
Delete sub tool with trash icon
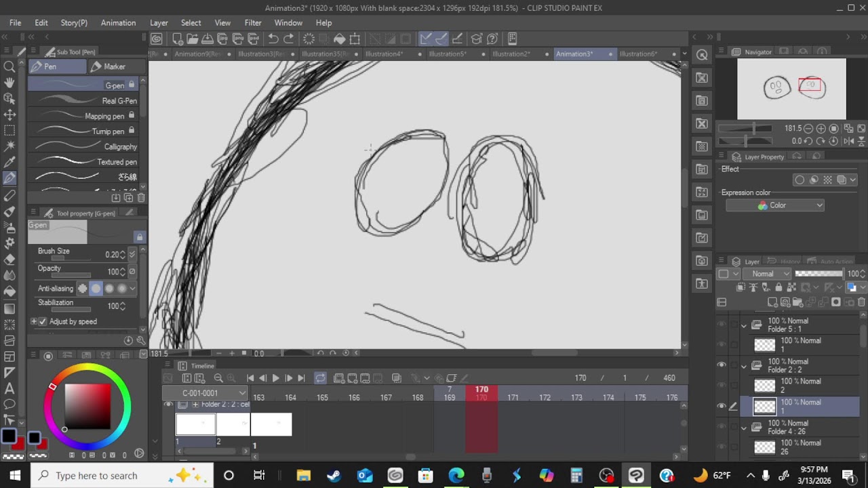click(x=141, y=198)
